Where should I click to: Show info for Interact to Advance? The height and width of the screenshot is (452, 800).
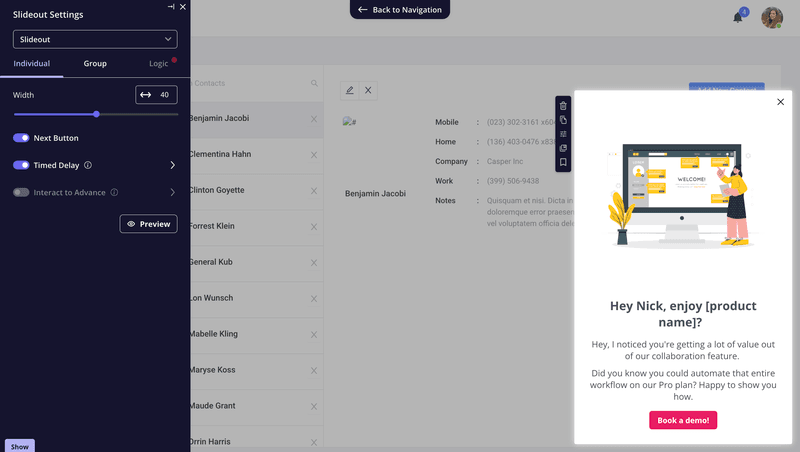(114, 192)
